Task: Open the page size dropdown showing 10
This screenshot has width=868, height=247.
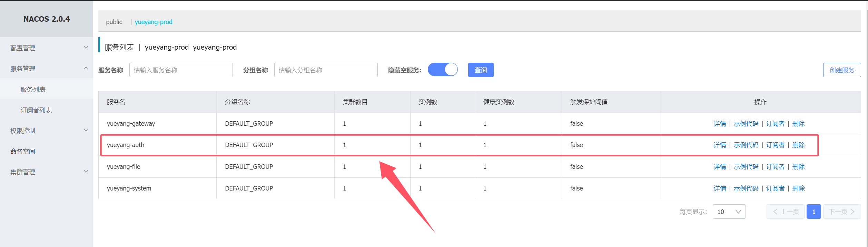Action: pos(729,212)
